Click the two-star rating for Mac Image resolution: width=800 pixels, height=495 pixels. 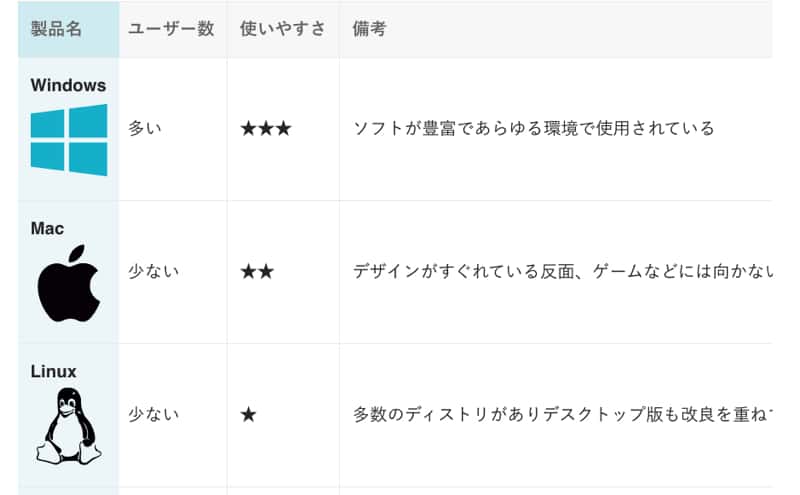click(x=257, y=271)
